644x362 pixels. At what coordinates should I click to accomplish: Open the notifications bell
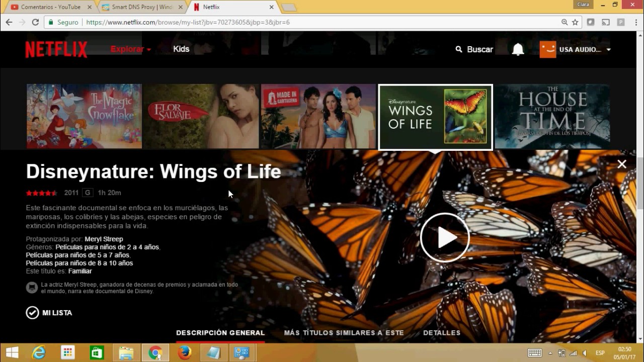518,49
